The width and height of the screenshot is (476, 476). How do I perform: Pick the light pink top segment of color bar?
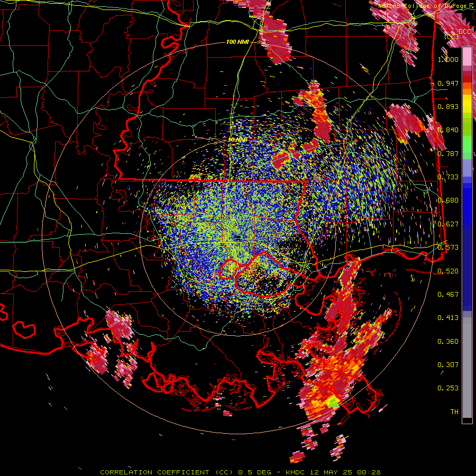click(467, 57)
